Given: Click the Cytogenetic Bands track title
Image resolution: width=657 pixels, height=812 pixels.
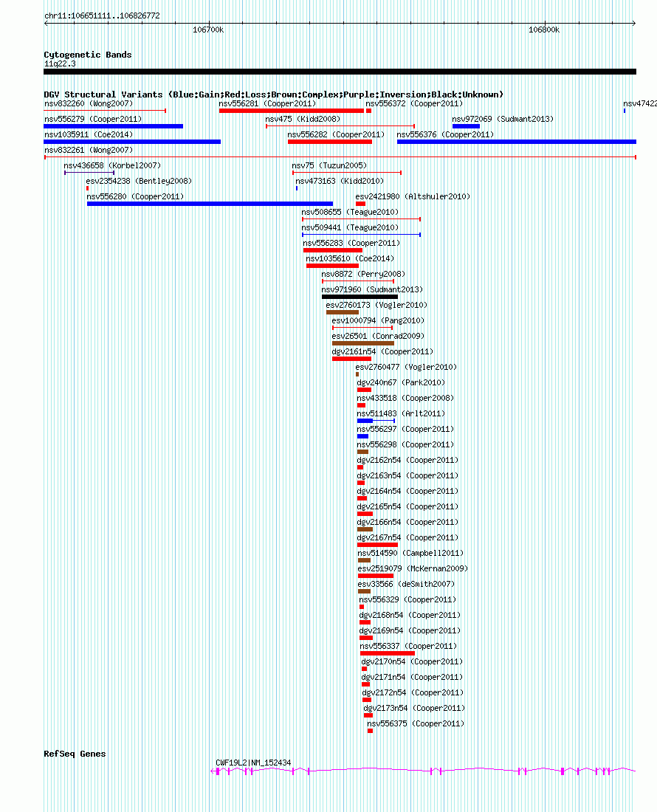Looking at the screenshot, I should [x=88, y=55].
